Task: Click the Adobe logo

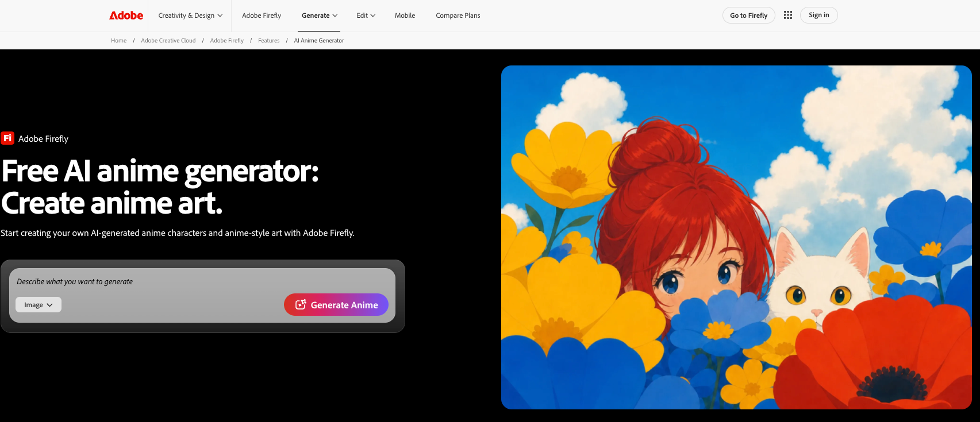Action: pos(126,16)
